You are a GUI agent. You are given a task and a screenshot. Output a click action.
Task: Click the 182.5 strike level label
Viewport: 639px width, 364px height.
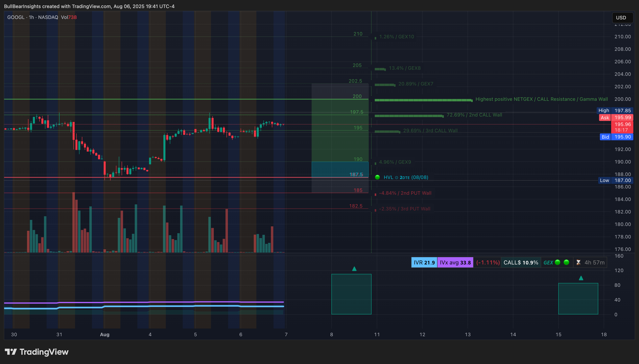pos(356,206)
